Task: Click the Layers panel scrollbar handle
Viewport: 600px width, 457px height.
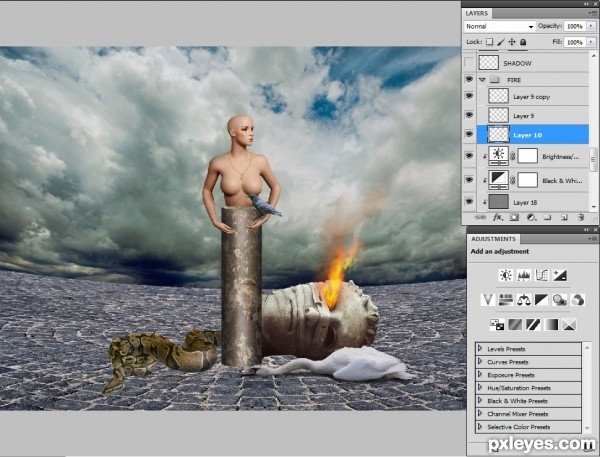Action: (593, 160)
